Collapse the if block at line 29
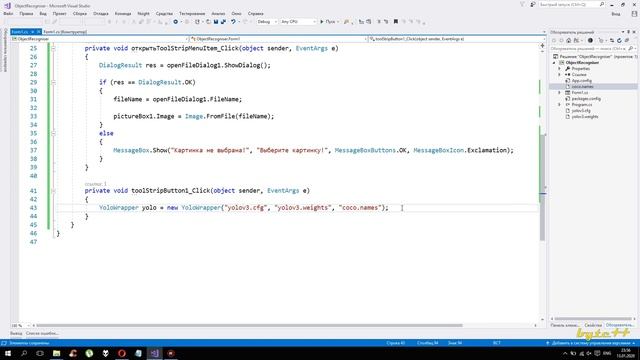 53,82
